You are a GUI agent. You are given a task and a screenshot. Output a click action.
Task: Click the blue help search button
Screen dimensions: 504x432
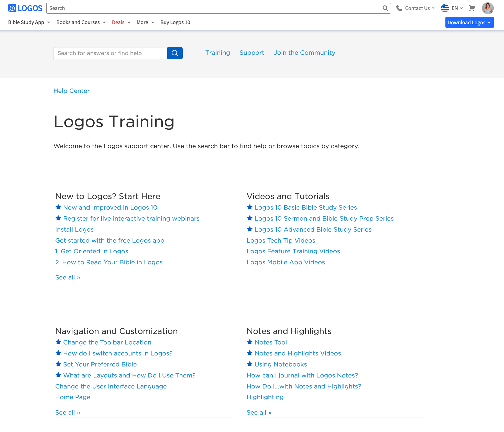click(x=175, y=53)
